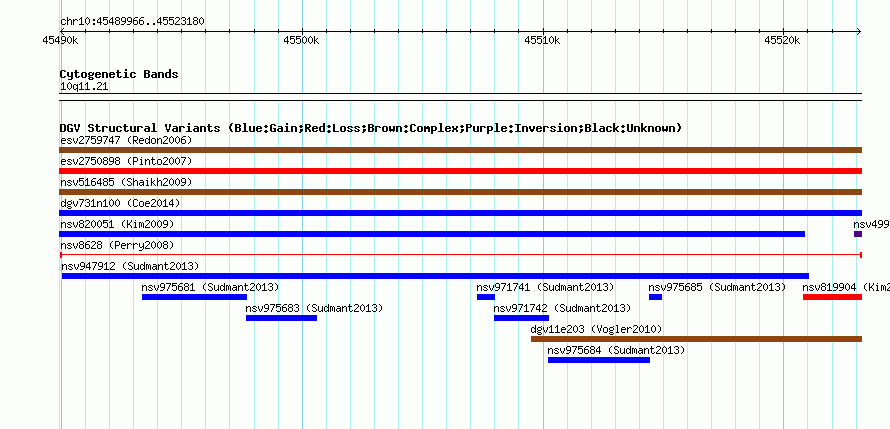Screen dimensions: 890x429
Task: Click the small purple nsv499 inversion bar
Action: [858, 234]
